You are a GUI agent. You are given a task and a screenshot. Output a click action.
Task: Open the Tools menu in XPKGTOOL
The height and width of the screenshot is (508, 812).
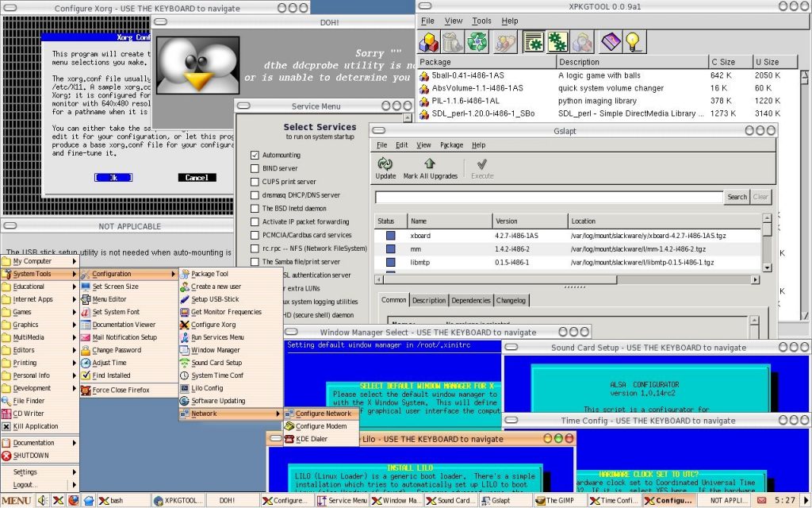(482, 20)
